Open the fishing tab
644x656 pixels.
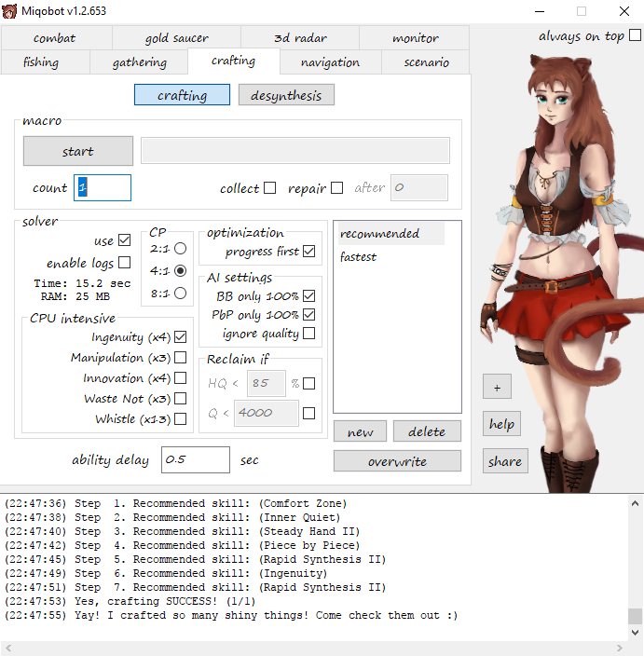[45, 61]
